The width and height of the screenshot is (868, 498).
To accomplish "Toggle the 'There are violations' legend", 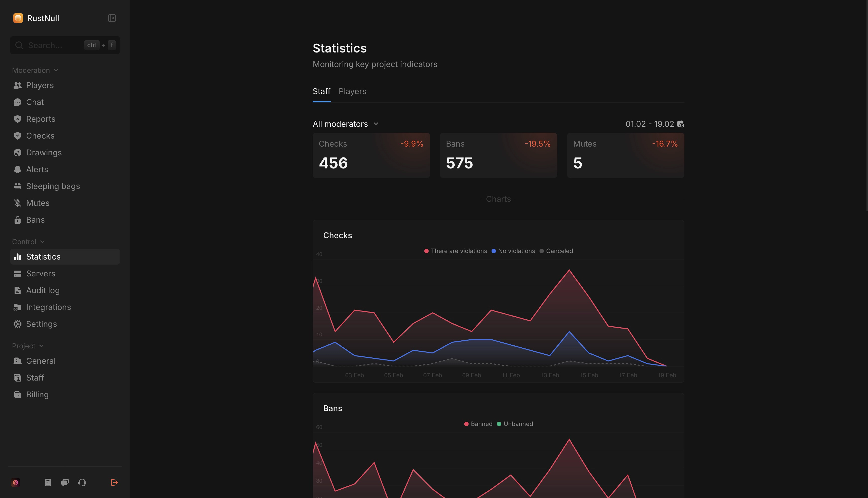I will (x=455, y=251).
